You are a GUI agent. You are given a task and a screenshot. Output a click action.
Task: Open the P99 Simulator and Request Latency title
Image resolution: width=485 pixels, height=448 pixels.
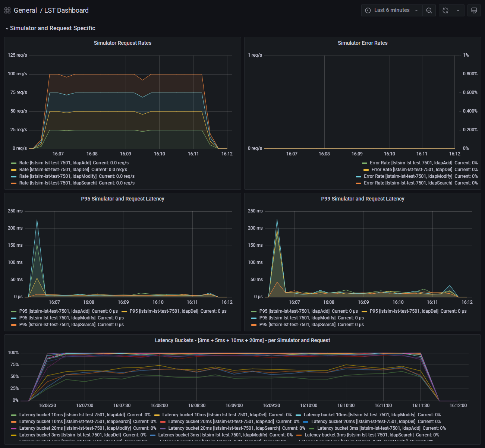pos(362,199)
